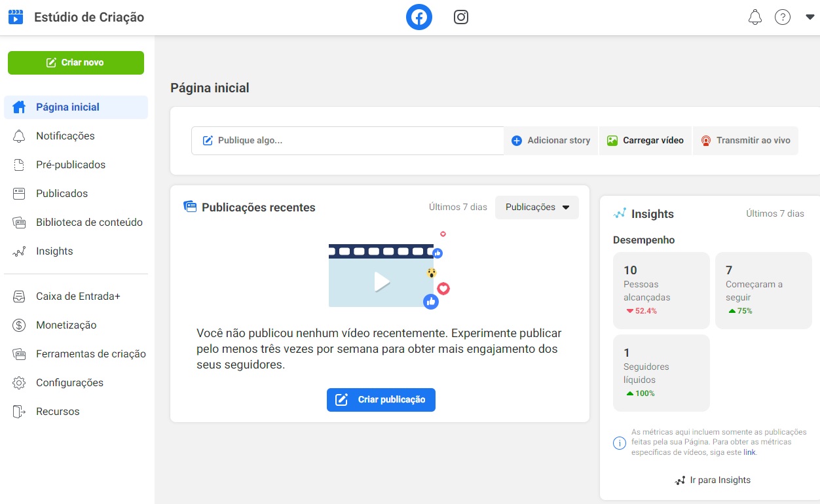
Task: Switch to the Instagram platform icon
Action: point(461,17)
